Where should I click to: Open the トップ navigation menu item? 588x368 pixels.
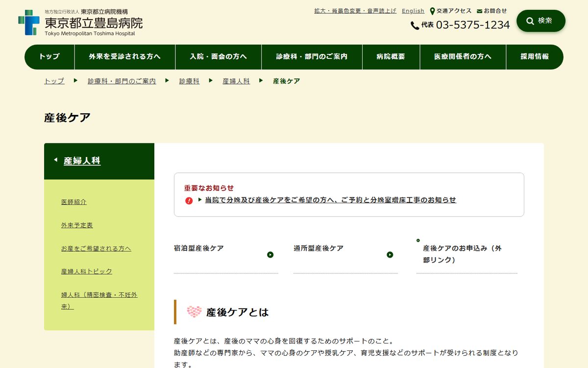(49, 57)
